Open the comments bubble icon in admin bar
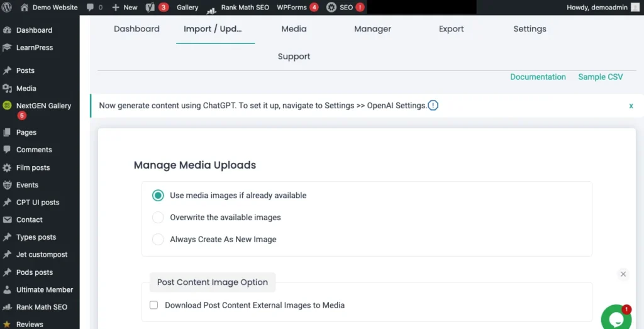 (x=91, y=8)
